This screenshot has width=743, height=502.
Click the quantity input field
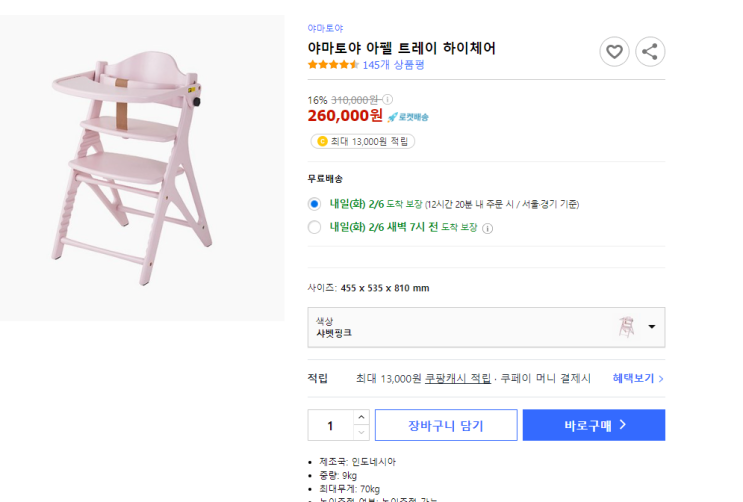click(330, 425)
